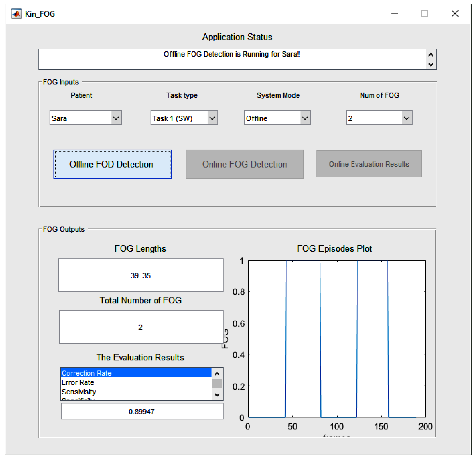476x461 pixels.
Task: Click the MATLAB icon in title bar
Action: [16, 14]
